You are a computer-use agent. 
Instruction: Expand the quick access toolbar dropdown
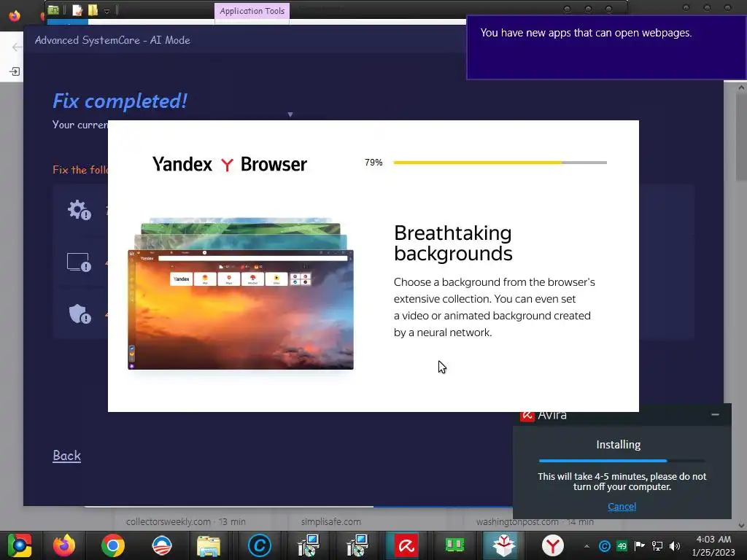click(x=107, y=11)
